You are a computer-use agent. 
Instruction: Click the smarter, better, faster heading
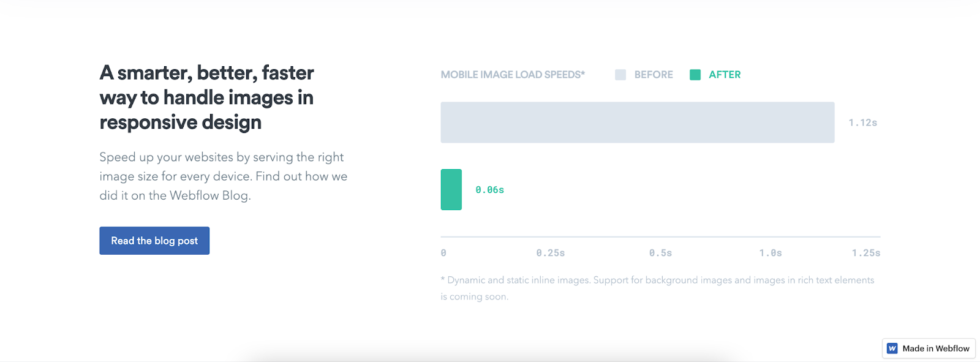(207, 97)
